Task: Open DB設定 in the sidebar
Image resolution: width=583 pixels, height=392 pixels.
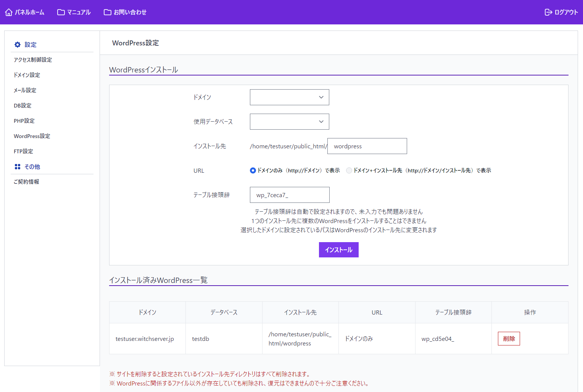Action: [23, 106]
